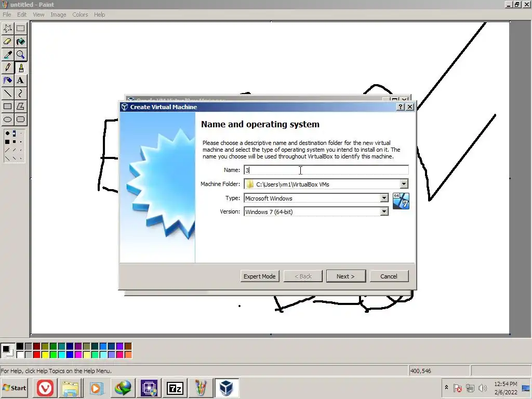
Task: Pick the Eraser tool
Action: pyautogui.click(x=8, y=42)
